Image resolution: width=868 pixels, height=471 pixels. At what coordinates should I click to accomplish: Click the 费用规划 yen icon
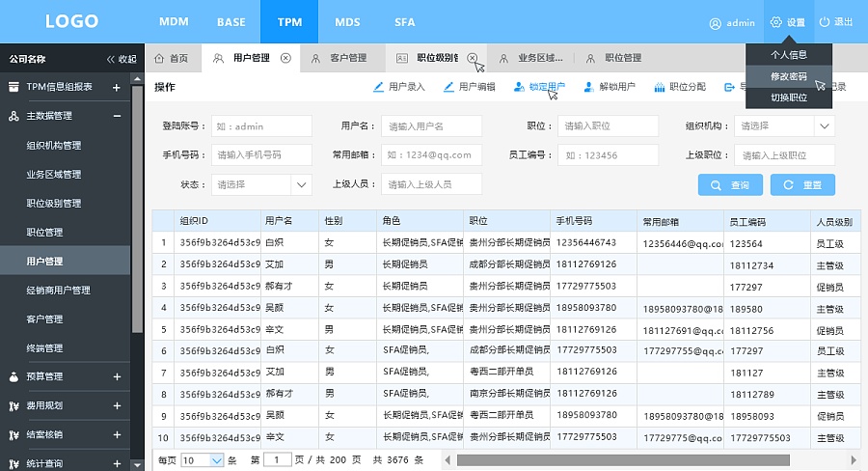[14, 406]
